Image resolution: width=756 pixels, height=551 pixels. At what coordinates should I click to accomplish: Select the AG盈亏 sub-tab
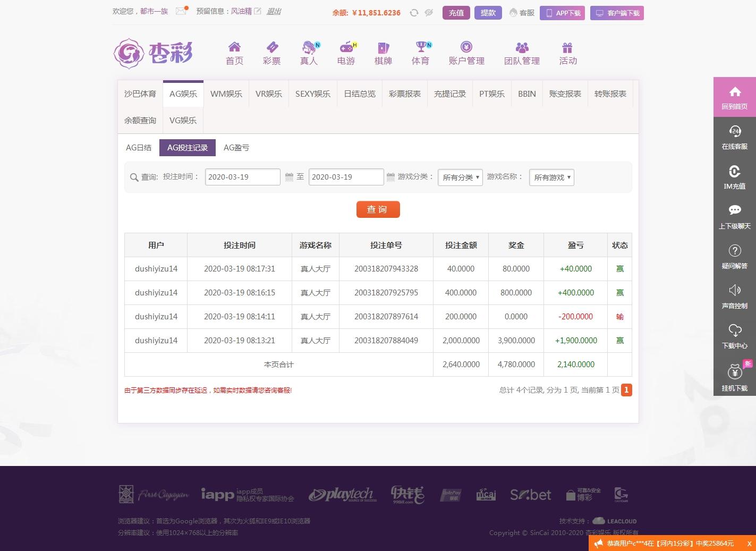[236, 147]
